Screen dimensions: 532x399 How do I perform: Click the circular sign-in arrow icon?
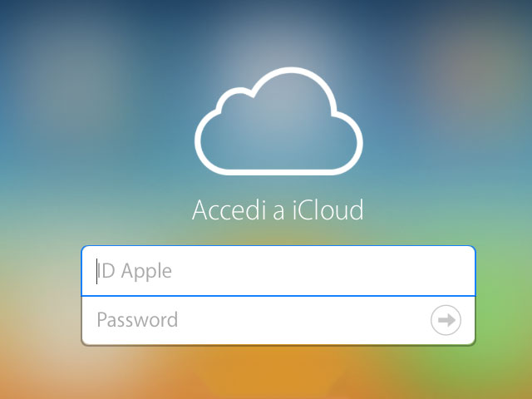point(446,320)
